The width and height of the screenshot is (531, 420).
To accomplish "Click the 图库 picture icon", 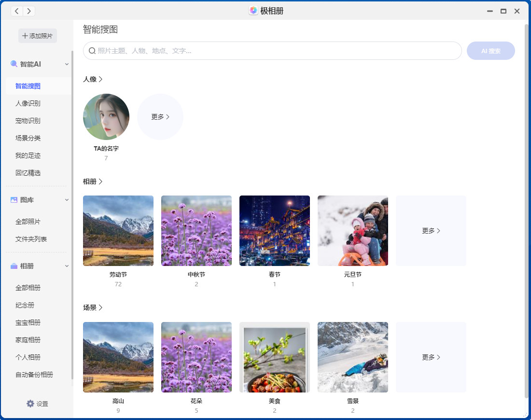I will pyautogui.click(x=14, y=200).
